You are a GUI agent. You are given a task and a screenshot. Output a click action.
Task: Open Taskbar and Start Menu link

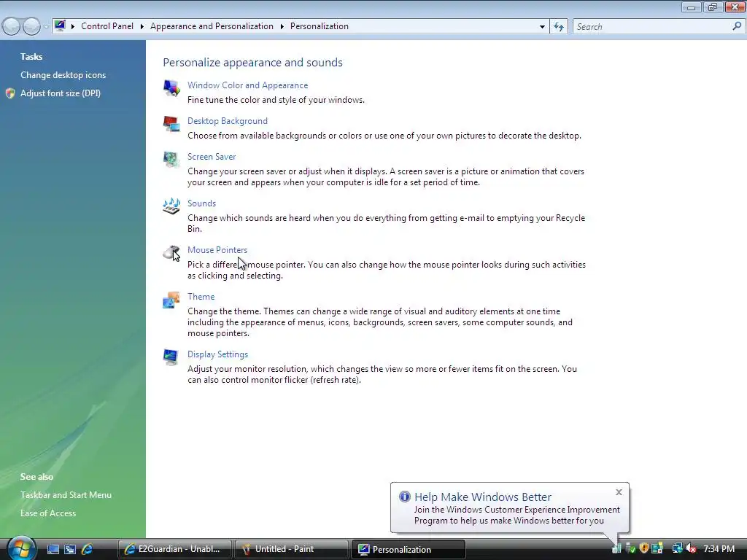[x=66, y=495]
